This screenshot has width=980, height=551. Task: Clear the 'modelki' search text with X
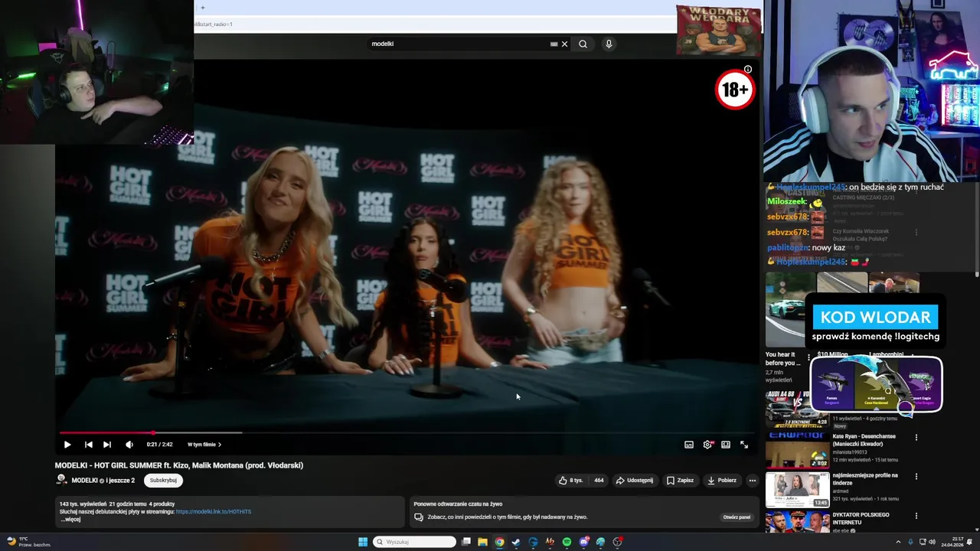[564, 44]
